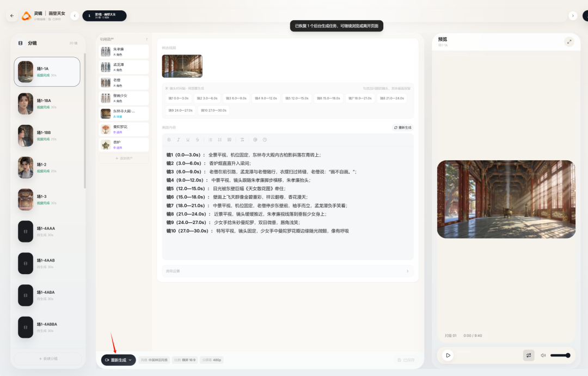Image resolution: width=588 pixels, height=376 pixels.
Task: Apply italic formatting in editor toolbar
Action: (x=178, y=140)
